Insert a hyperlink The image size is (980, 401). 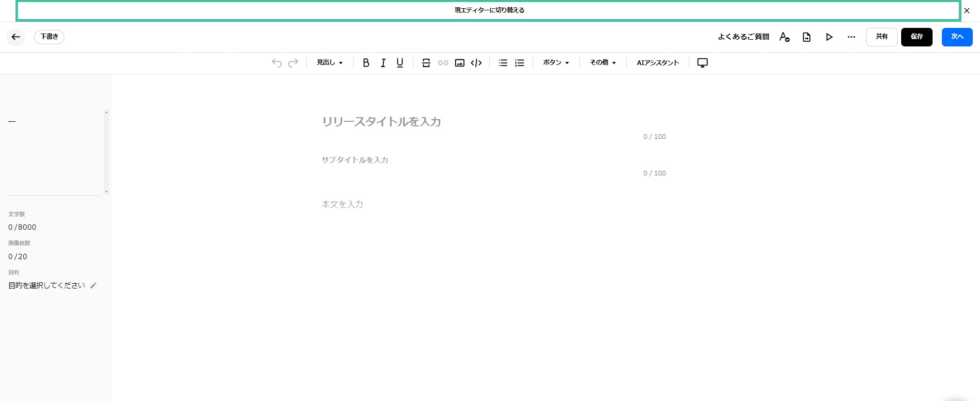443,62
